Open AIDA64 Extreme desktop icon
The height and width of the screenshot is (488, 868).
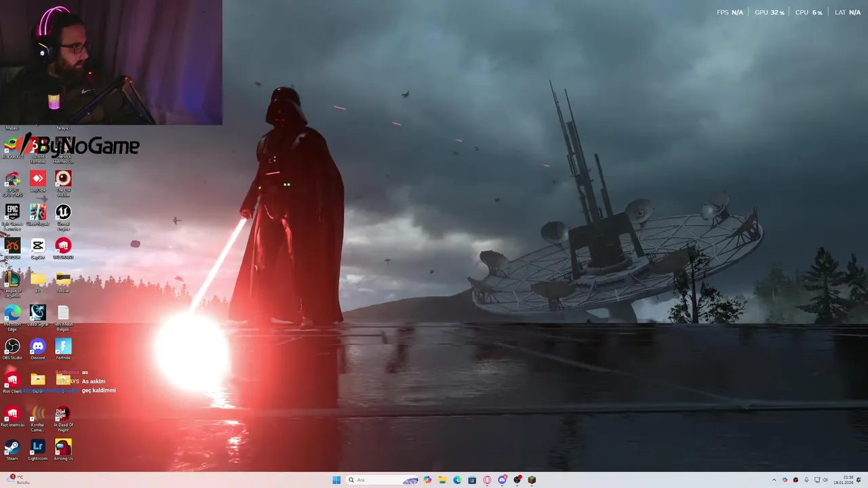pyautogui.click(x=38, y=149)
